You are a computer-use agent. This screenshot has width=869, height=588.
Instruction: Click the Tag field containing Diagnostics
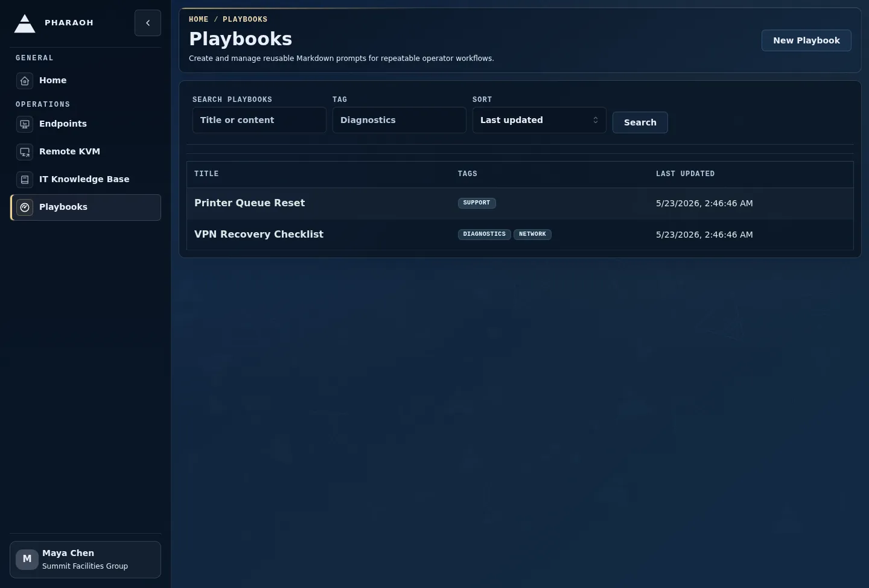click(x=399, y=120)
